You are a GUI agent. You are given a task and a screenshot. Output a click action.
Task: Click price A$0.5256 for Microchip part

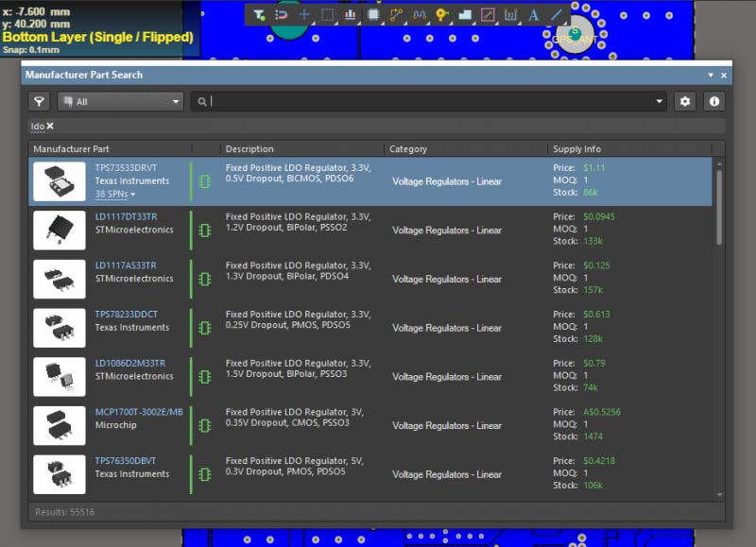602,412
